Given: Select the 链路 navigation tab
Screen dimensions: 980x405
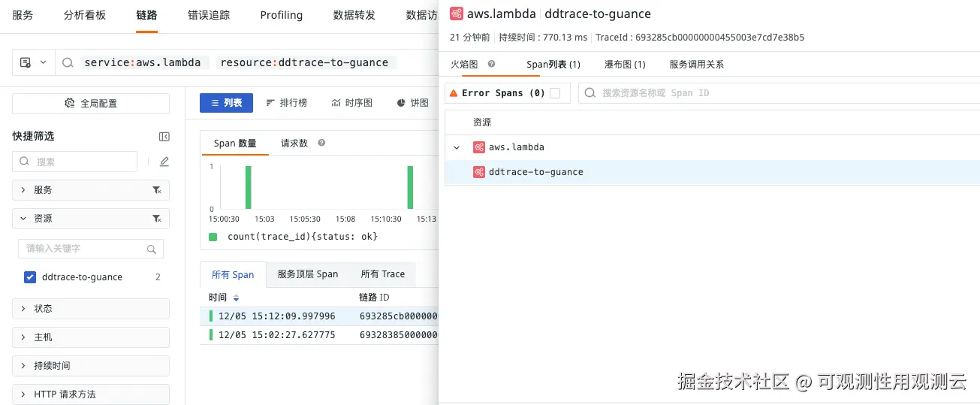Looking at the screenshot, I should [147, 15].
